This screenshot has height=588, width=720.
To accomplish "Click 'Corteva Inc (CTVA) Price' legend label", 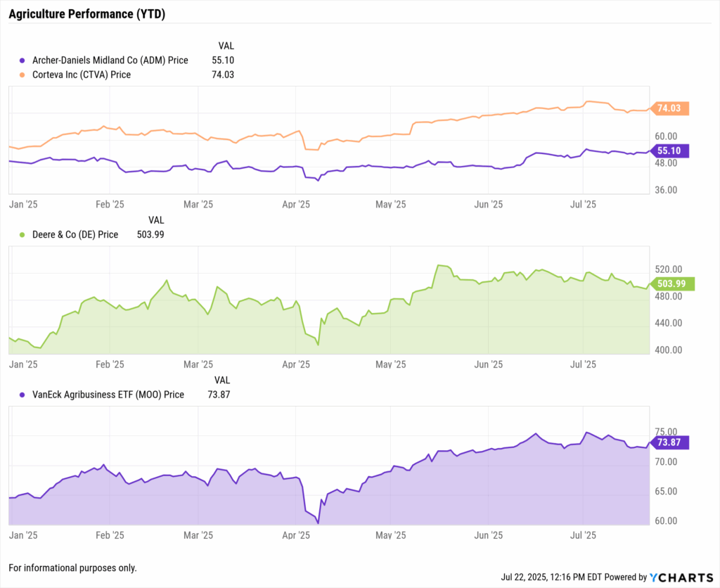I will (82, 75).
